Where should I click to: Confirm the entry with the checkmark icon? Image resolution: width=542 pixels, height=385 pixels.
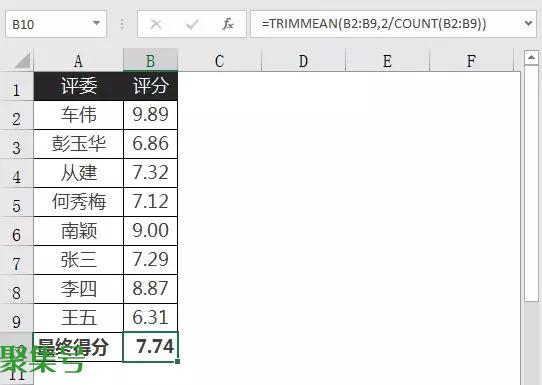pos(192,24)
